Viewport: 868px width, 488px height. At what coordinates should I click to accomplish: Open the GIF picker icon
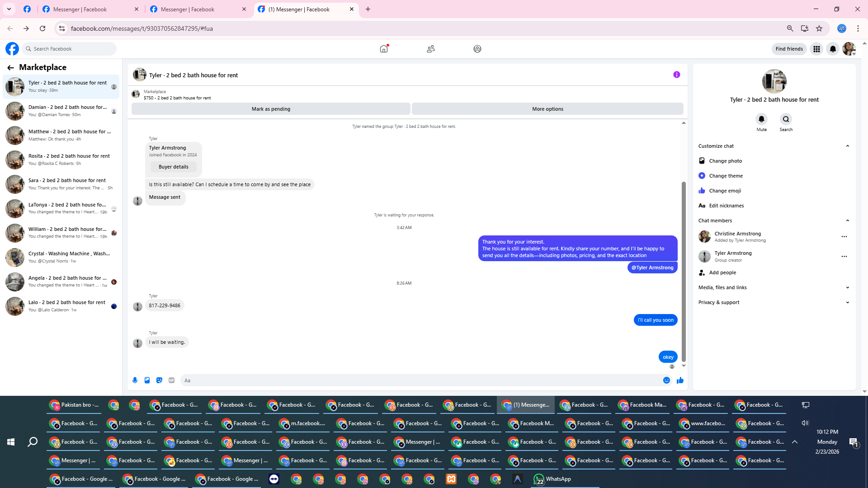(171, 380)
